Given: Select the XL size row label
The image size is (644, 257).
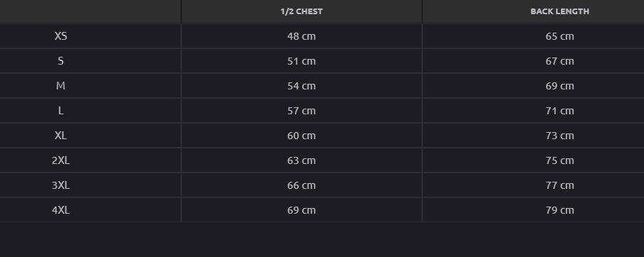Looking at the screenshot, I should pyautogui.click(x=61, y=136).
